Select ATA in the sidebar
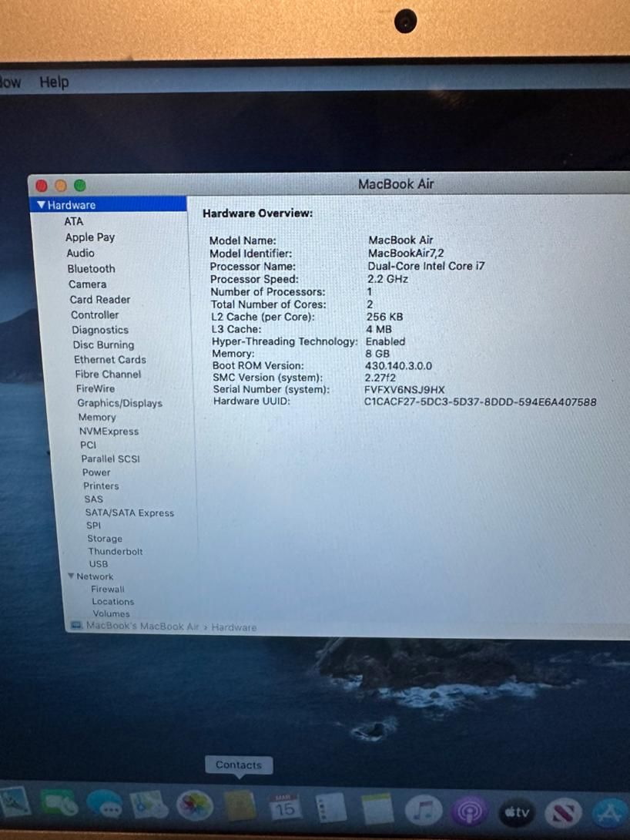 click(74, 221)
